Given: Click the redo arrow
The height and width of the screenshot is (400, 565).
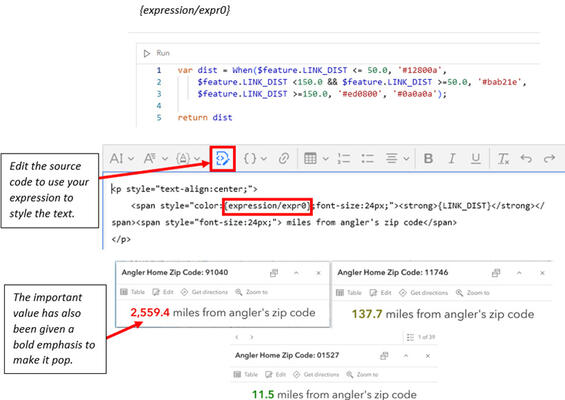Looking at the screenshot, I should [549, 159].
